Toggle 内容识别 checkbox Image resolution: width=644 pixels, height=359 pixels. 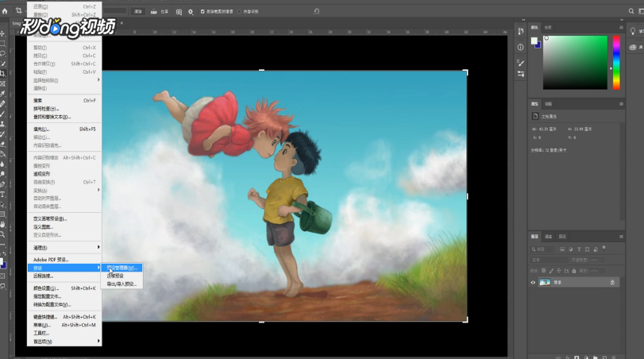tap(240, 11)
